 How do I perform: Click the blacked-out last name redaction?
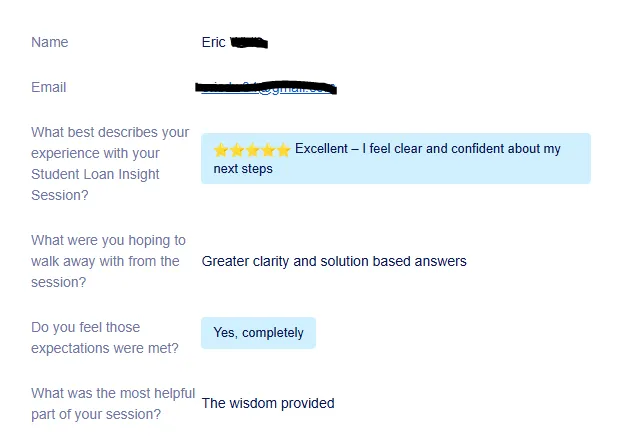(249, 42)
